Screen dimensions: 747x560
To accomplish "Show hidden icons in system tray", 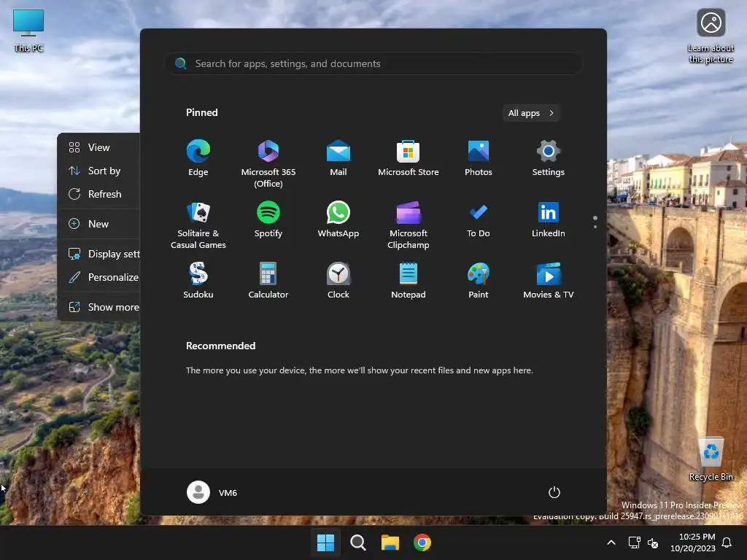I will pyautogui.click(x=611, y=542).
